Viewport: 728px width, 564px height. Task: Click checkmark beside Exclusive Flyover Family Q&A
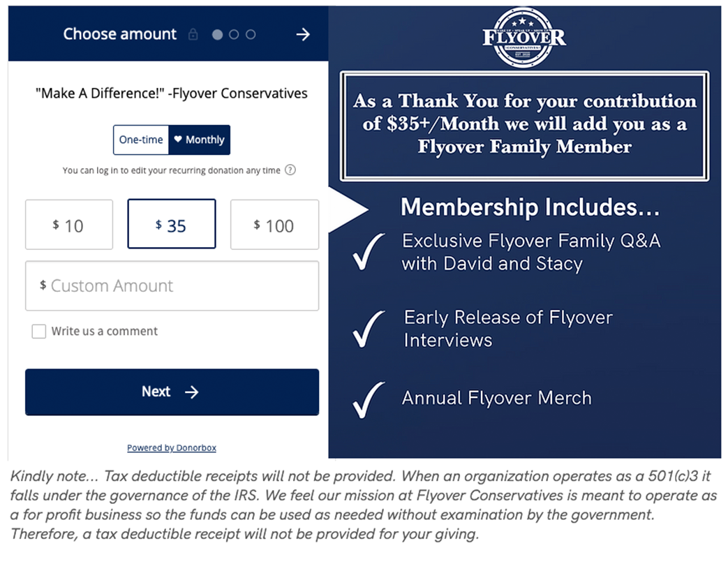click(369, 252)
